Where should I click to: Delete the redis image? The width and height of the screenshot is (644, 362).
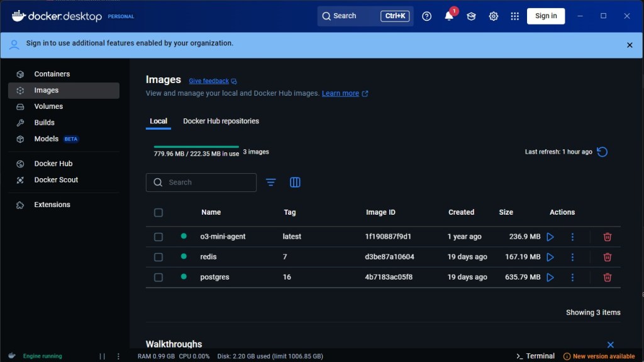coord(607,257)
